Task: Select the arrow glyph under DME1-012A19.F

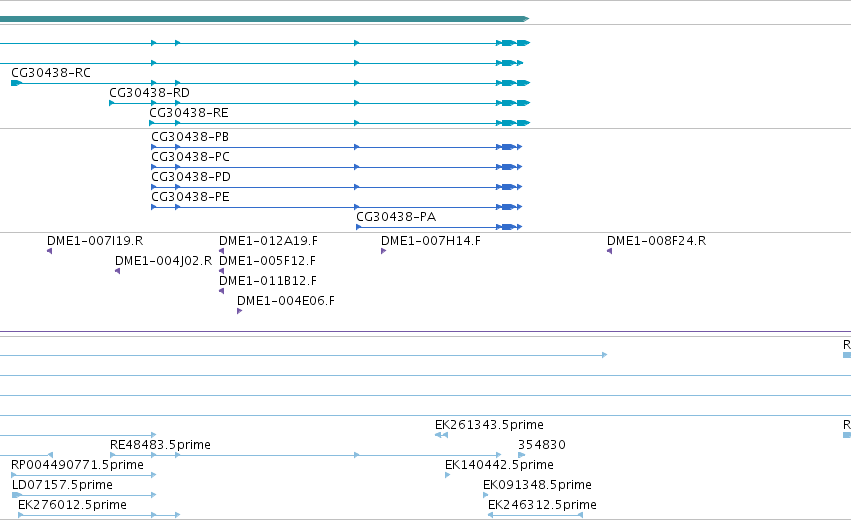Action: pyautogui.click(x=221, y=251)
